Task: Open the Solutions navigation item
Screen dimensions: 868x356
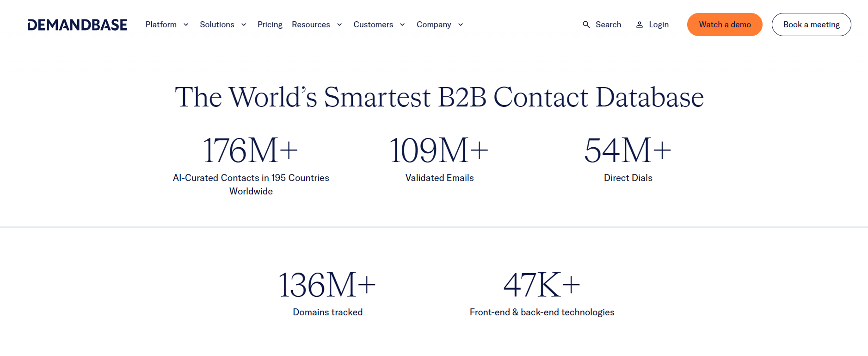Action: point(217,25)
